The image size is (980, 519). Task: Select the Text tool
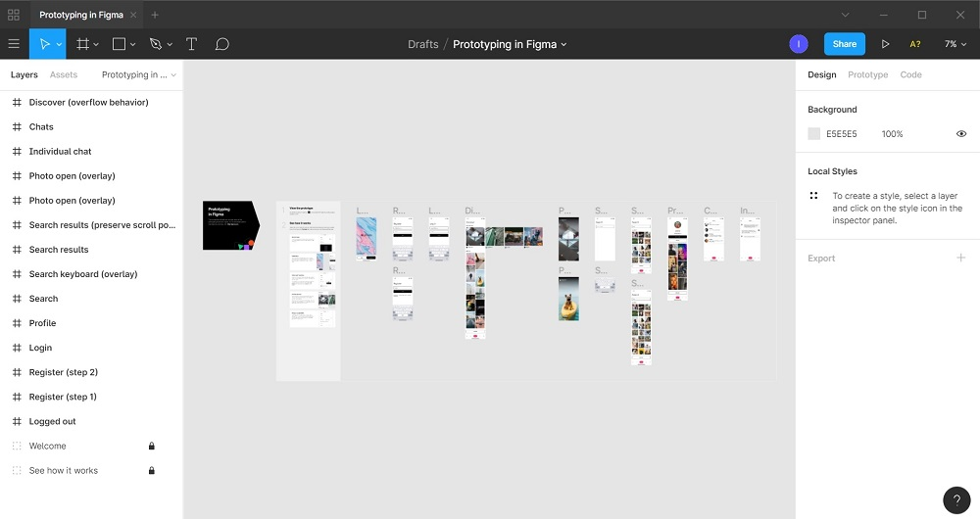pyautogui.click(x=191, y=44)
